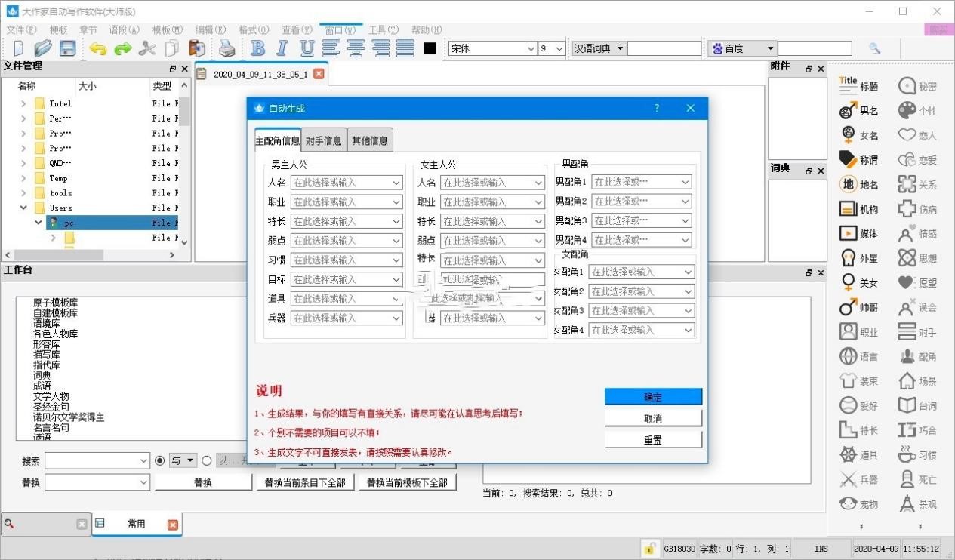Image resolution: width=955 pixels, height=560 pixels.
Task: Click the Print icon in toolbar
Action: (x=227, y=48)
